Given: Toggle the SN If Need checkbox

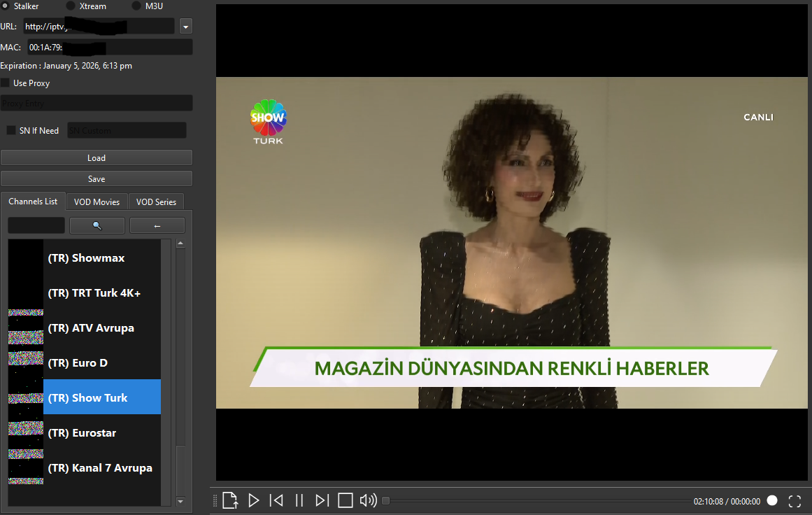Looking at the screenshot, I should [x=11, y=130].
